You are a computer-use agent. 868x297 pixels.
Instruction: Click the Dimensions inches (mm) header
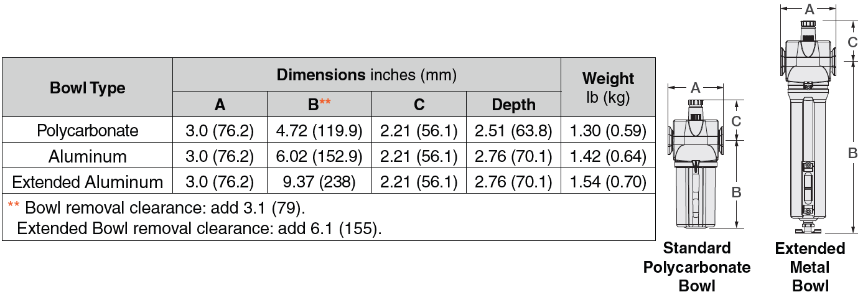(366, 75)
